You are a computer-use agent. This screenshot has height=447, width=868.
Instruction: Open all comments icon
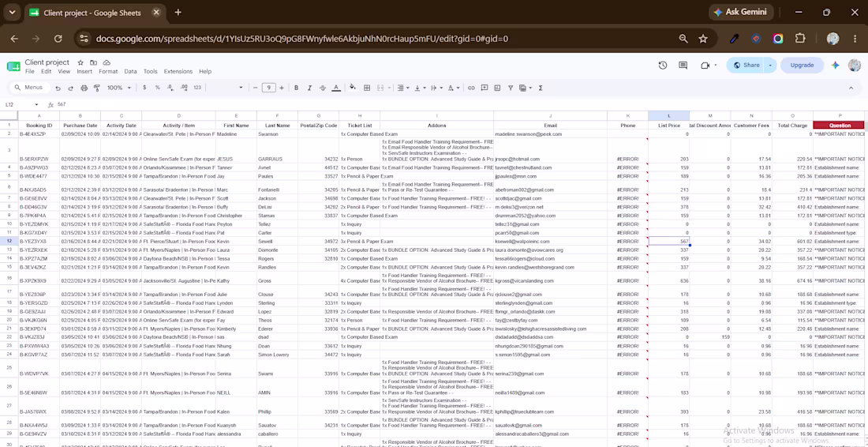coord(683,66)
